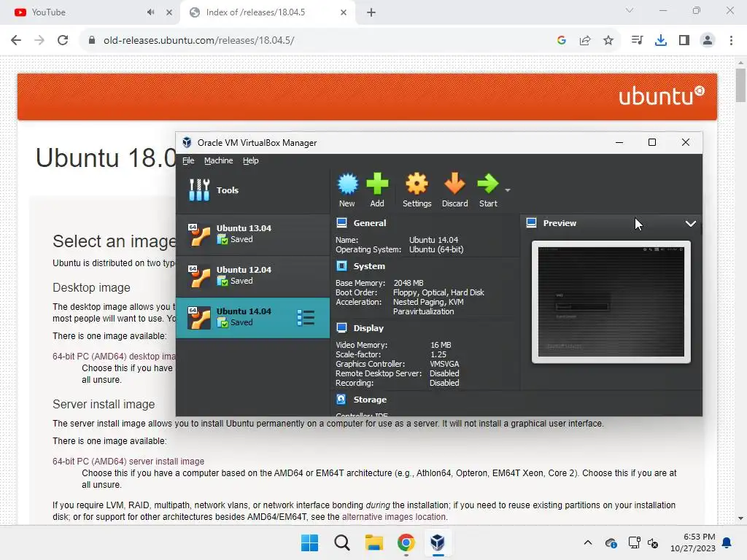Click the General section monitor icon
The image size is (747, 560).
point(341,223)
